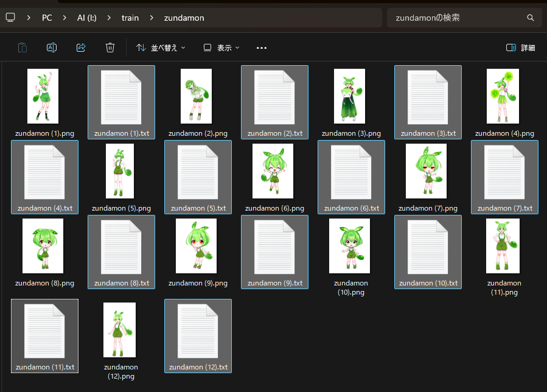Click the filename label zundamon (12).txt
The image size is (547, 392).
tap(198, 367)
